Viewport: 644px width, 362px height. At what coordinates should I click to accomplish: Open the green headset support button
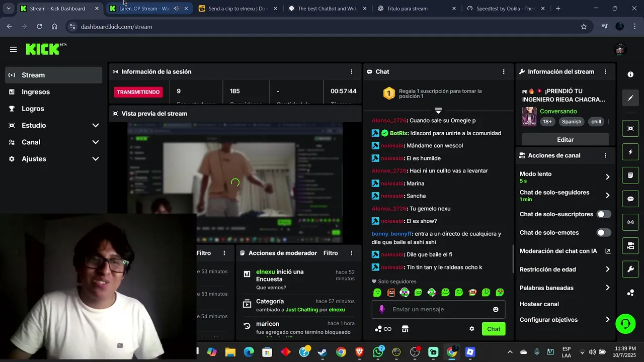tap(625, 323)
